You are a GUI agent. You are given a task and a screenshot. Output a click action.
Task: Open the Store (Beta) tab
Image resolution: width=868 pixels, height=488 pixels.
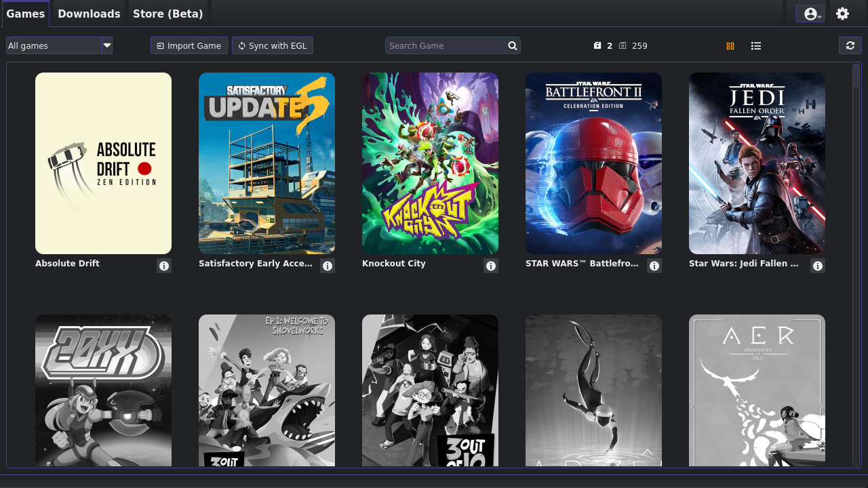tap(167, 14)
